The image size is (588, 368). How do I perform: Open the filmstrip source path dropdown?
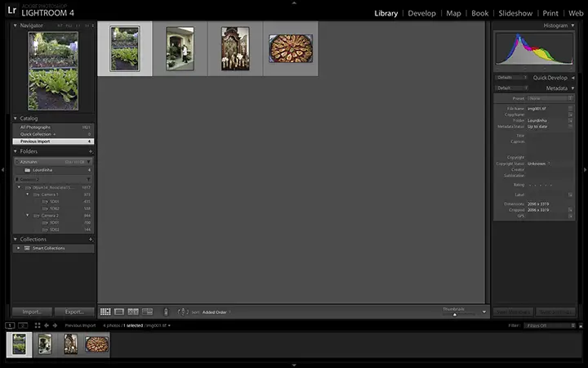(x=169, y=325)
